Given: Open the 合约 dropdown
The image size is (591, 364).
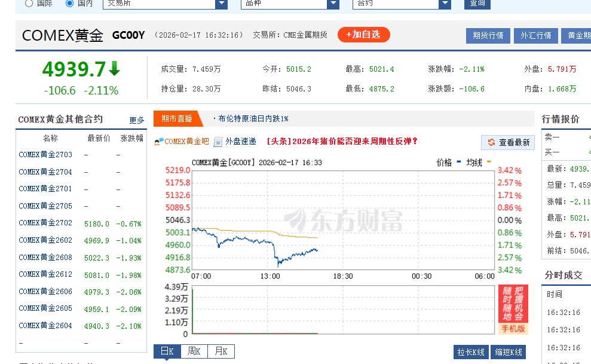Looking at the screenshot, I should coord(445,3).
